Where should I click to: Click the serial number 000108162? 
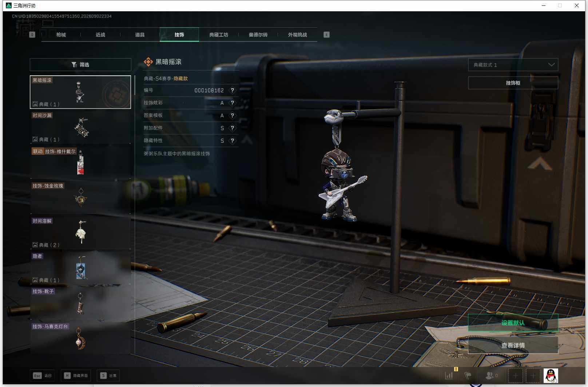(209, 90)
